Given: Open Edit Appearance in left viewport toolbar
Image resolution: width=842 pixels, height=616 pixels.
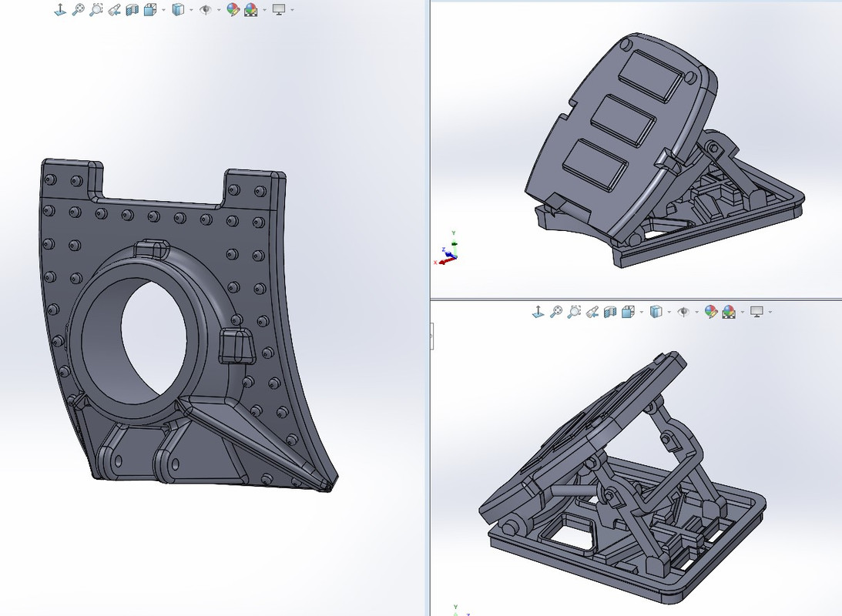Looking at the screenshot, I should (x=233, y=10).
